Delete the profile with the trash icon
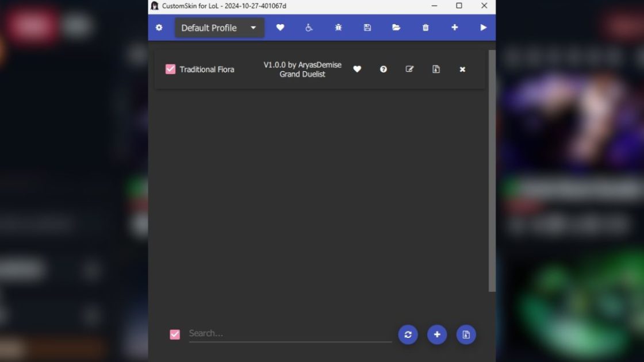The width and height of the screenshot is (644, 362). tap(425, 28)
